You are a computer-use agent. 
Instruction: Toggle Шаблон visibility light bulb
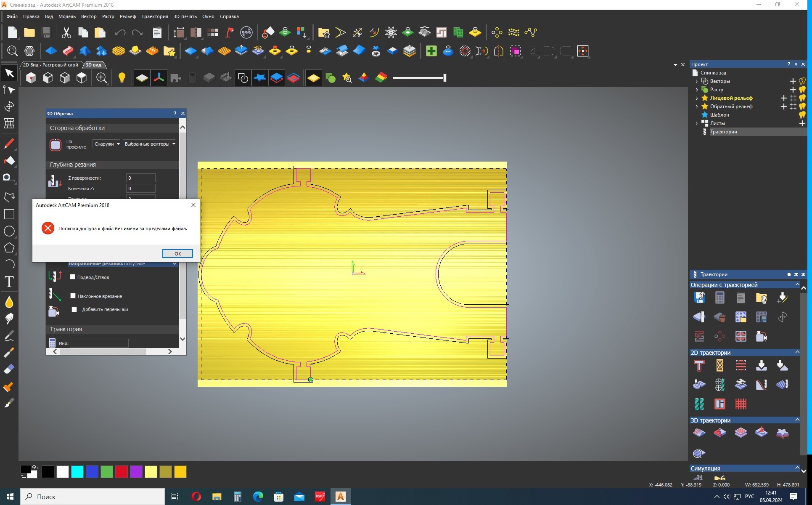click(x=802, y=115)
